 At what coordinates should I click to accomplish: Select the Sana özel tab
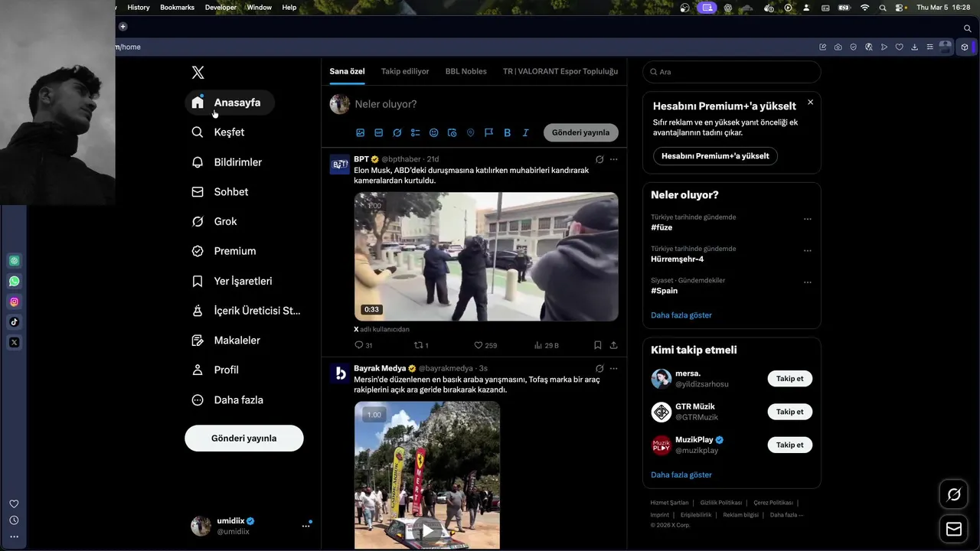pos(347,71)
